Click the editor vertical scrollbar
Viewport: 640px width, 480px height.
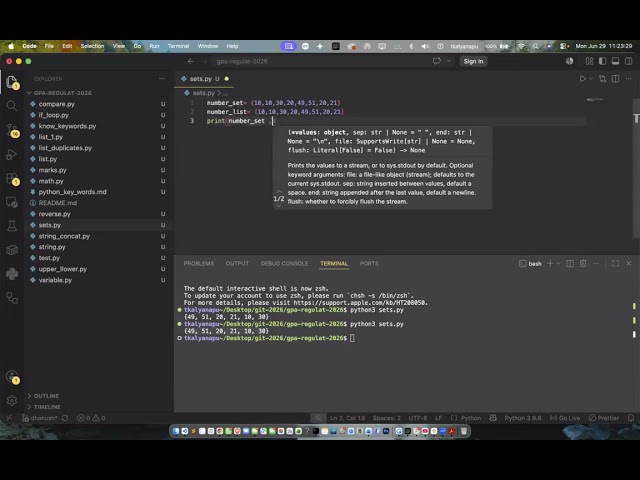pos(636,167)
